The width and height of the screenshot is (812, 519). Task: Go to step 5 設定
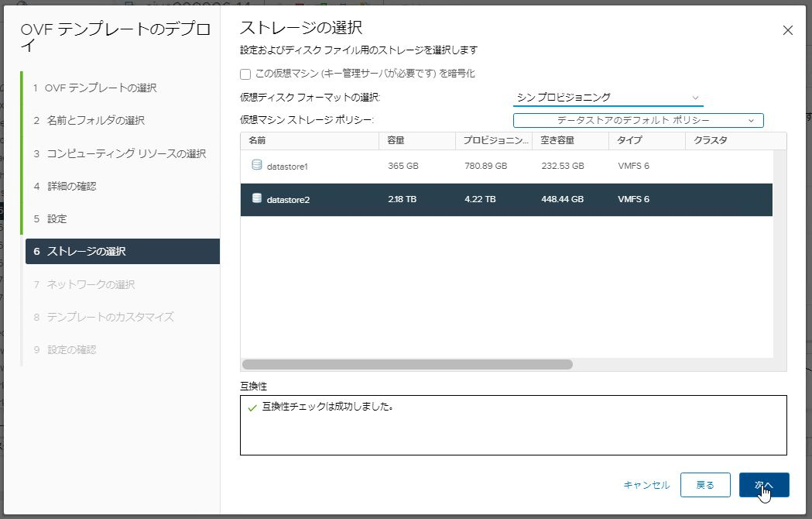[50, 218]
